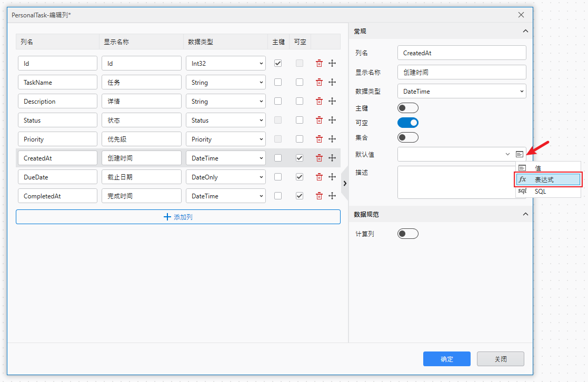This screenshot has width=588, height=382.
Task: Click the move handle icon on the CreatedAt row
Action: [x=332, y=157]
